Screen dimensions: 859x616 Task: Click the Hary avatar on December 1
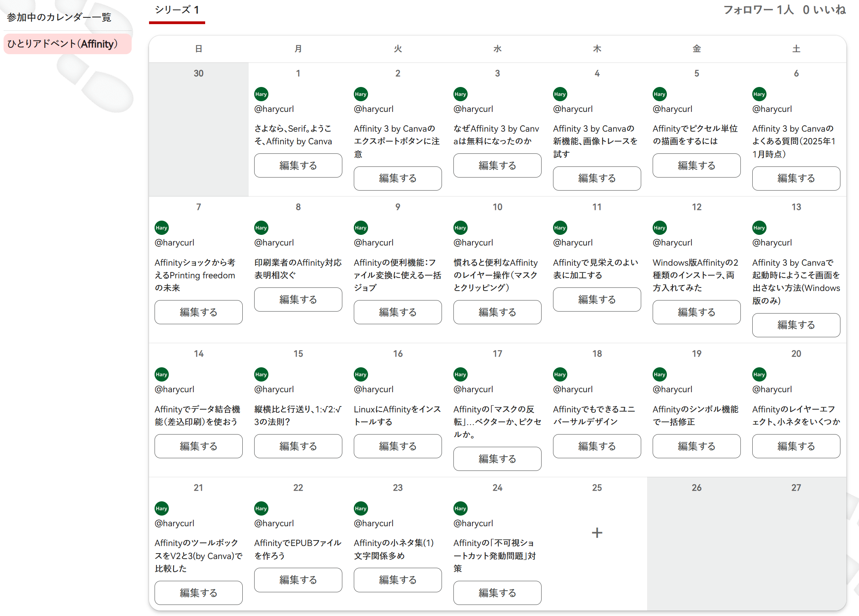tap(261, 94)
